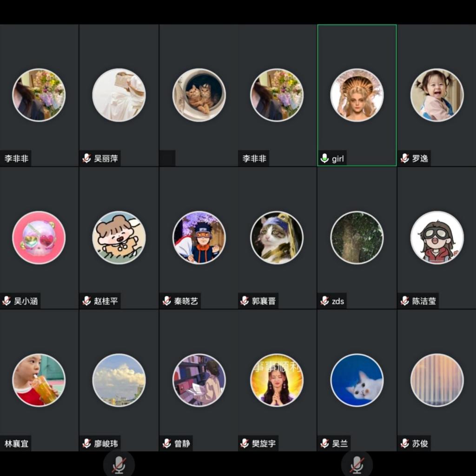Select the name label 赵桂平
This screenshot has height=476, width=476.
click(x=106, y=301)
